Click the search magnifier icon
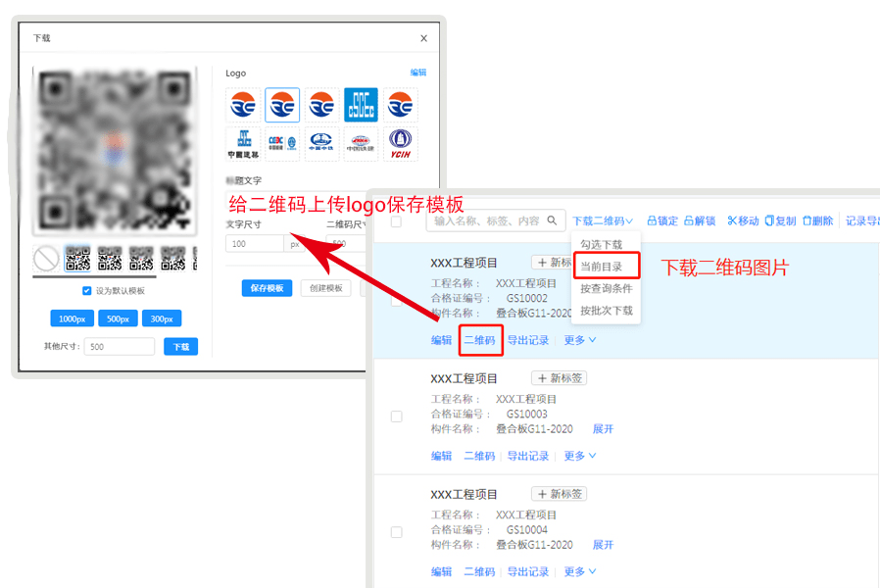880x588 pixels. pyautogui.click(x=553, y=220)
